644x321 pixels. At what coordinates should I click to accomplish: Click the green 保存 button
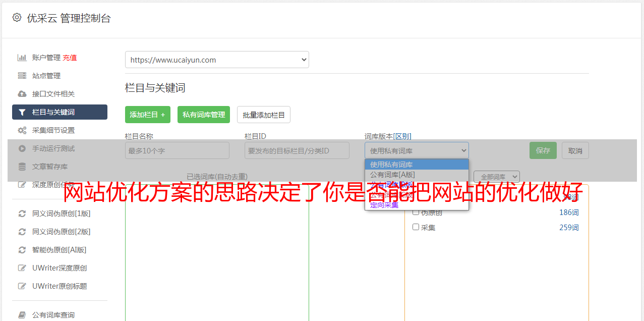543,150
